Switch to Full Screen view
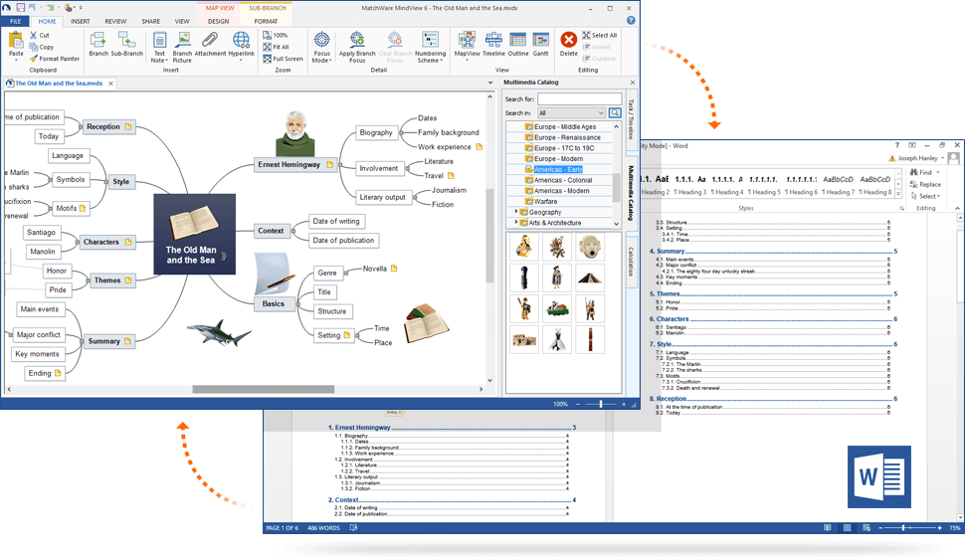 [284, 59]
